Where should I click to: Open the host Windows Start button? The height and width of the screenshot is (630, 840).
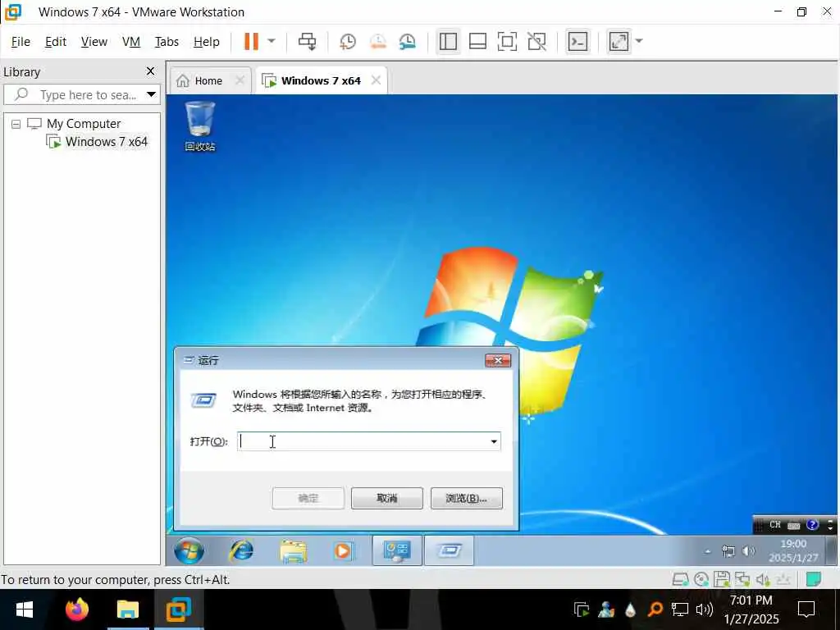click(x=24, y=609)
